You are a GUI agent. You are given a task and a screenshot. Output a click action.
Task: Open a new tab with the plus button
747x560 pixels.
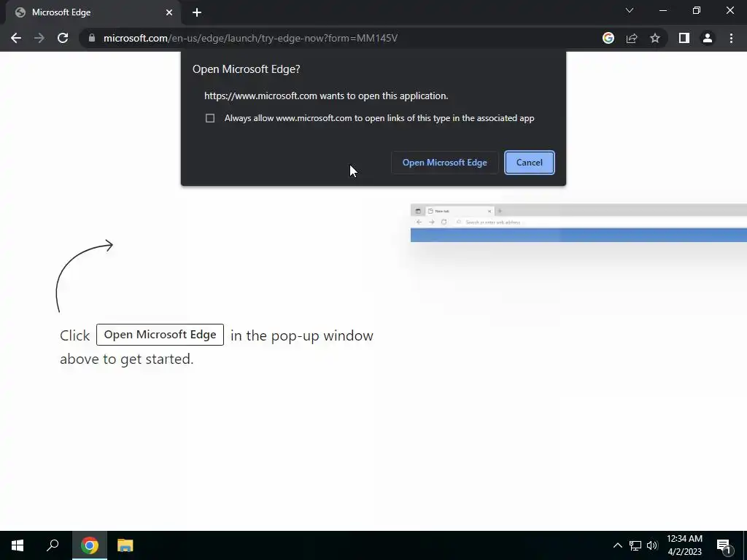(197, 12)
